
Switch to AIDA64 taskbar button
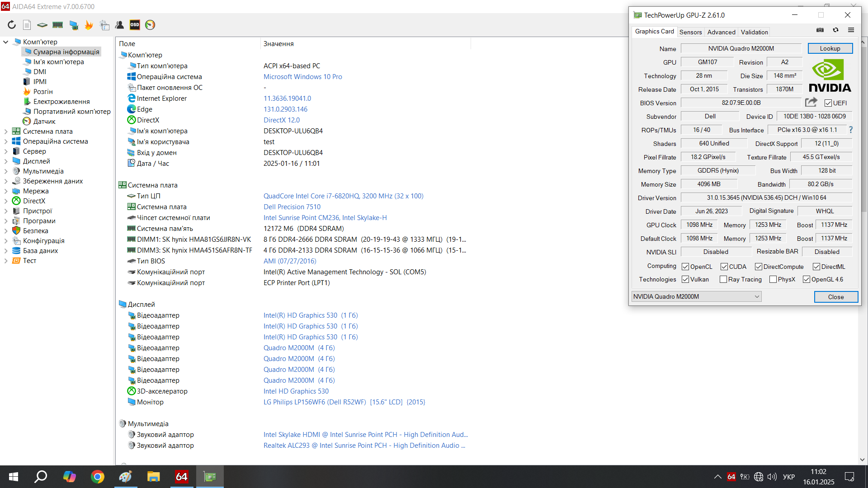(181, 477)
